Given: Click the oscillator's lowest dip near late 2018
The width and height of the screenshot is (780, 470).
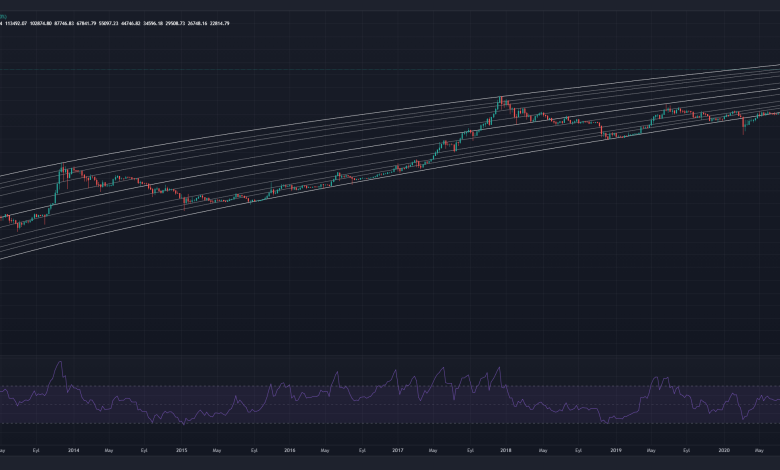Looking at the screenshot, I should point(606,422).
